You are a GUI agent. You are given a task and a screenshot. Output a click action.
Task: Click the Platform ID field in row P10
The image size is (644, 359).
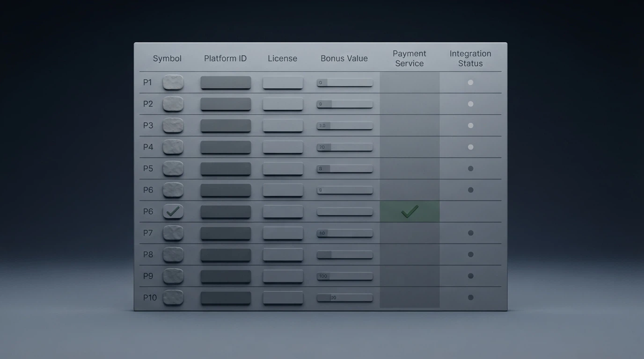point(226,298)
